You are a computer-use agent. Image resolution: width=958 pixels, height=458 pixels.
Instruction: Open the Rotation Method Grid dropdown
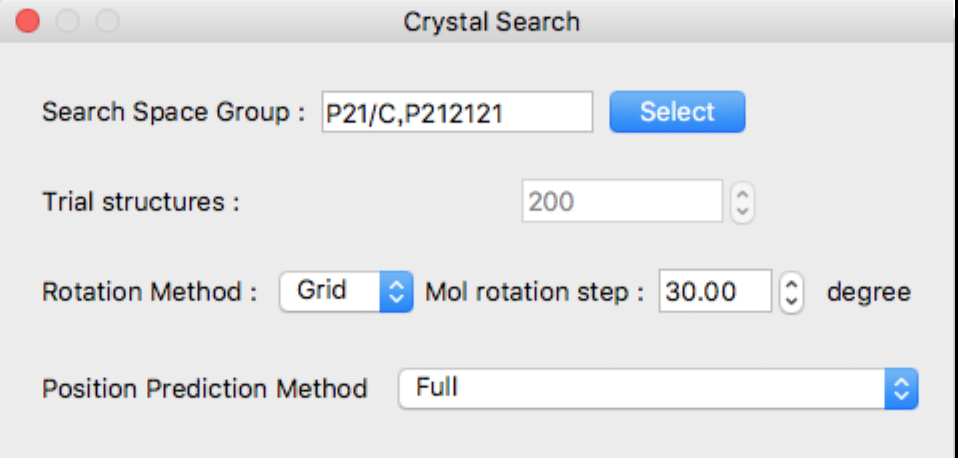[346, 291]
